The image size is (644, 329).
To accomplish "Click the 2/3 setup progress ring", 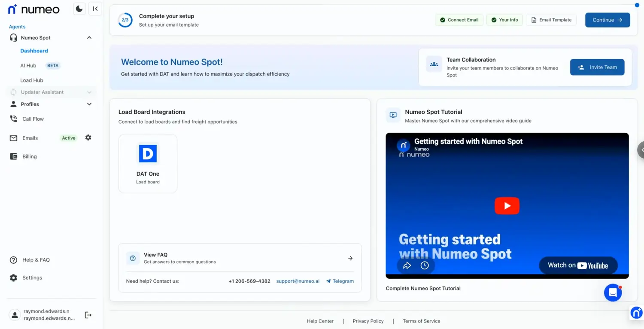I will pyautogui.click(x=125, y=20).
